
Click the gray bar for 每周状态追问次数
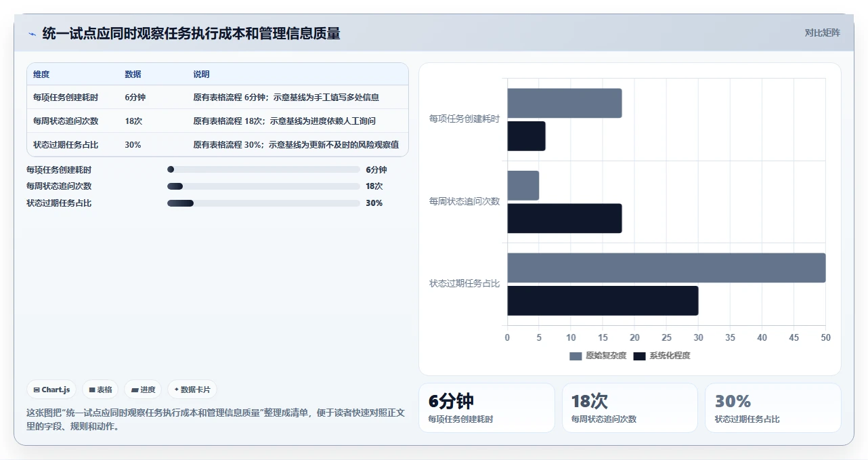[x=523, y=186]
